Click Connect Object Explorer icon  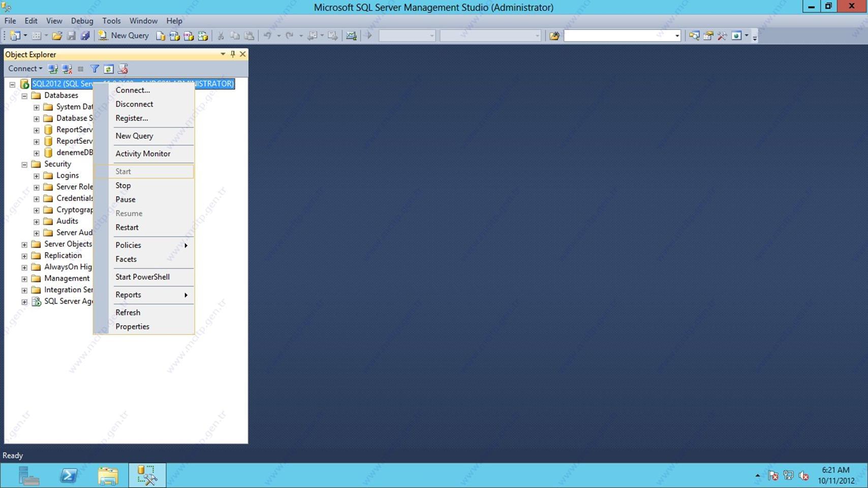(x=52, y=69)
